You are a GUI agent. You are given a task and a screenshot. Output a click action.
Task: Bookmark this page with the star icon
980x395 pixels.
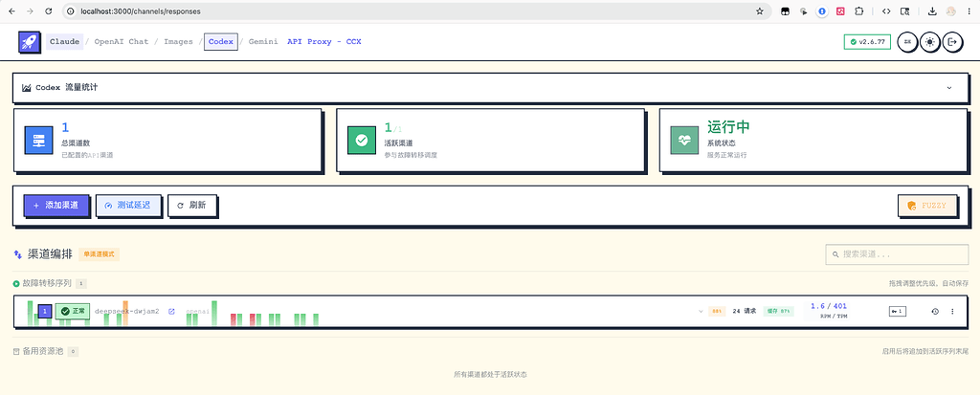click(759, 11)
